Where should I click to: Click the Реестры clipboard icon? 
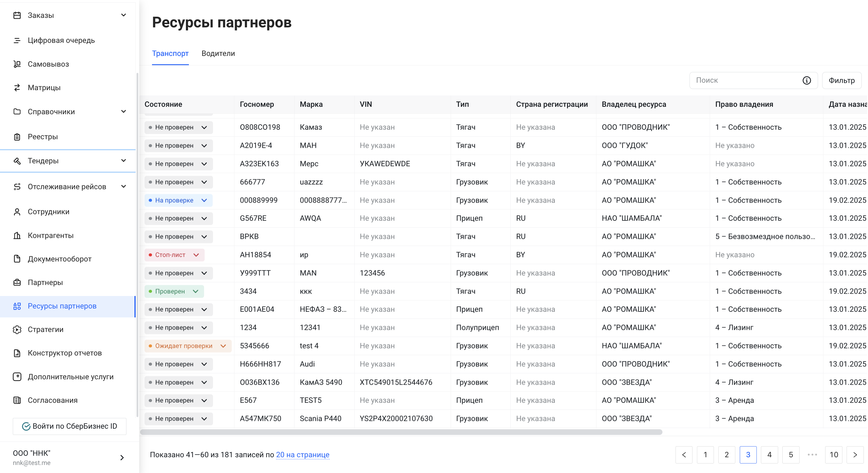click(x=17, y=137)
